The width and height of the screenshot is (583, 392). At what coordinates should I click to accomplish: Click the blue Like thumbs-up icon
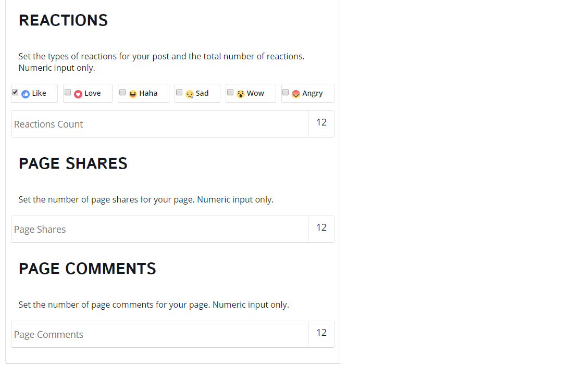26,94
